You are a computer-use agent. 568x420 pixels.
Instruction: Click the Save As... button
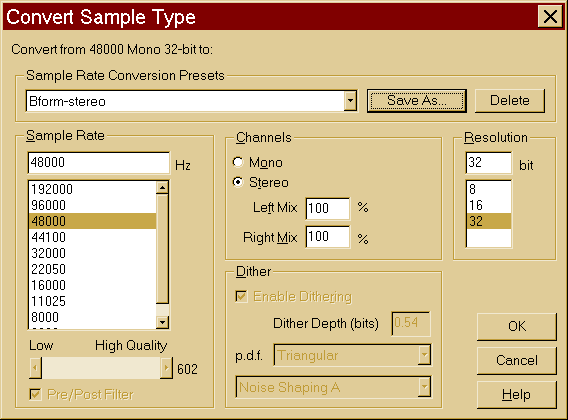pos(417,101)
